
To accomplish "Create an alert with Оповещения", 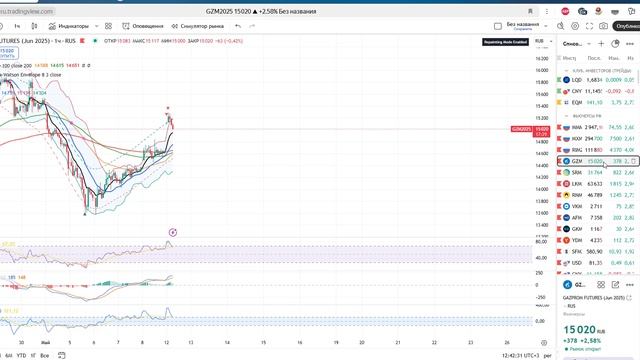I will tap(143, 26).
